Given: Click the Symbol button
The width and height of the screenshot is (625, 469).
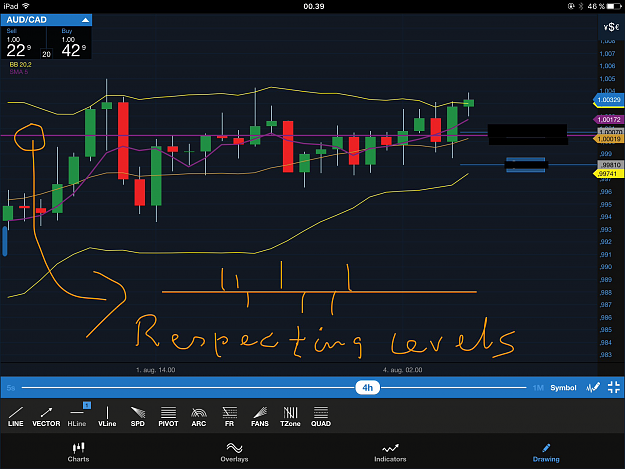Looking at the screenshot, I should (x=563, y=388).
